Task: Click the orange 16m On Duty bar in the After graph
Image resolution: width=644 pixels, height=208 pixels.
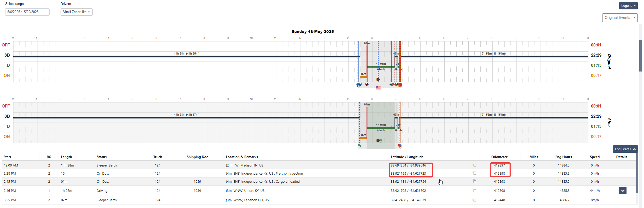Action: 363,138
